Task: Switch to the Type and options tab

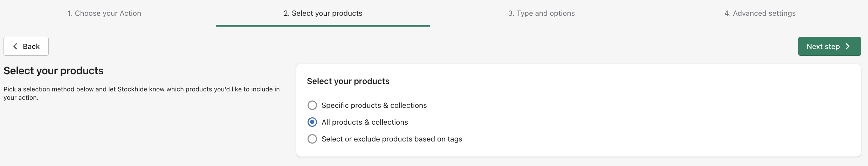Action: pyautogui.click(x=541, y=13)
